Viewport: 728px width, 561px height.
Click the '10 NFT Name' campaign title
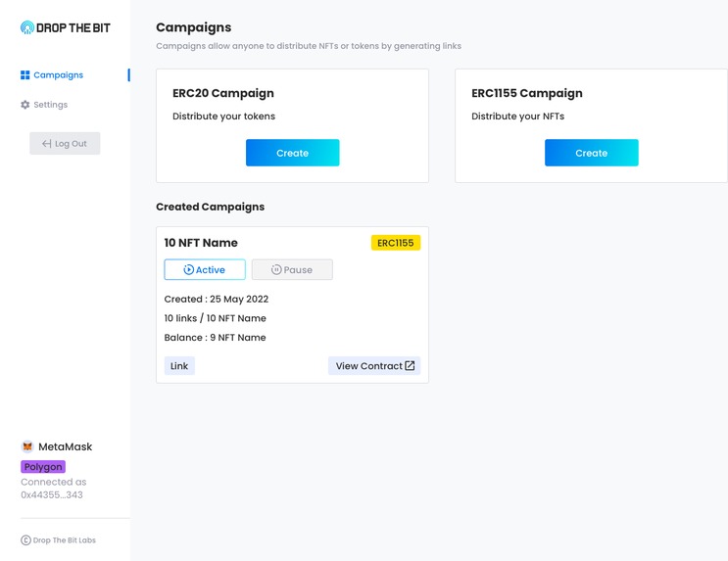[x=201, y=243]
